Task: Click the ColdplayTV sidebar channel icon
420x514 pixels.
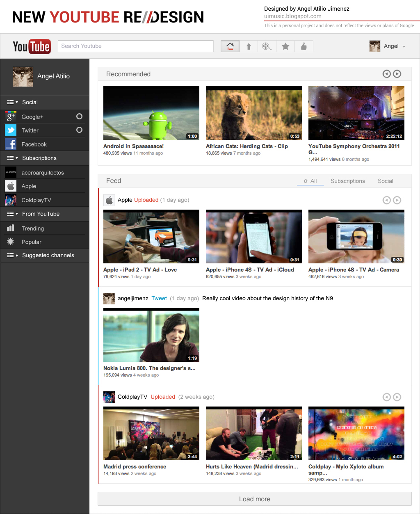Action: pos(11,200)
